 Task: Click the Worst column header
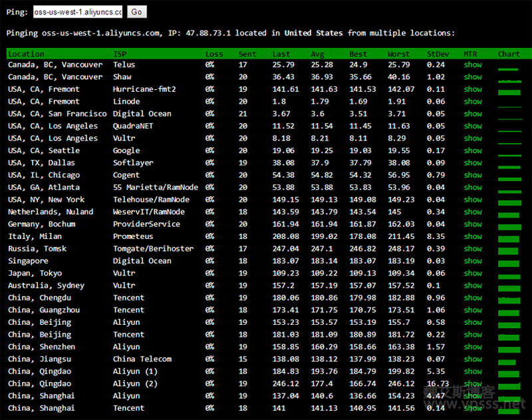pos(398,54)
